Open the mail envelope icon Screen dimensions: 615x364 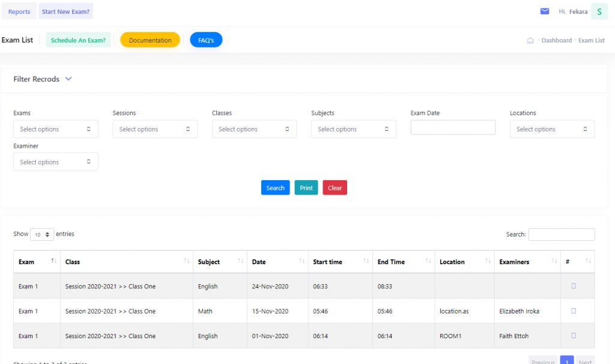click(545, 11)
